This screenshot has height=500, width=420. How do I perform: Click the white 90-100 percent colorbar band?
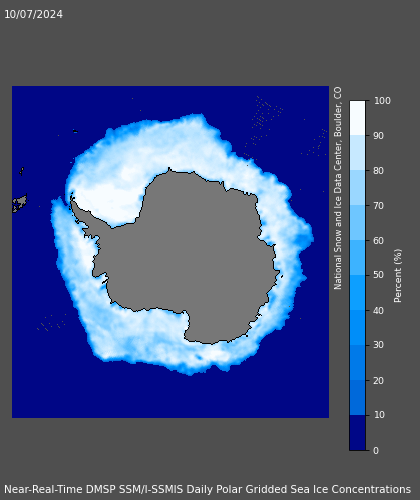click(x=357, y=118)
